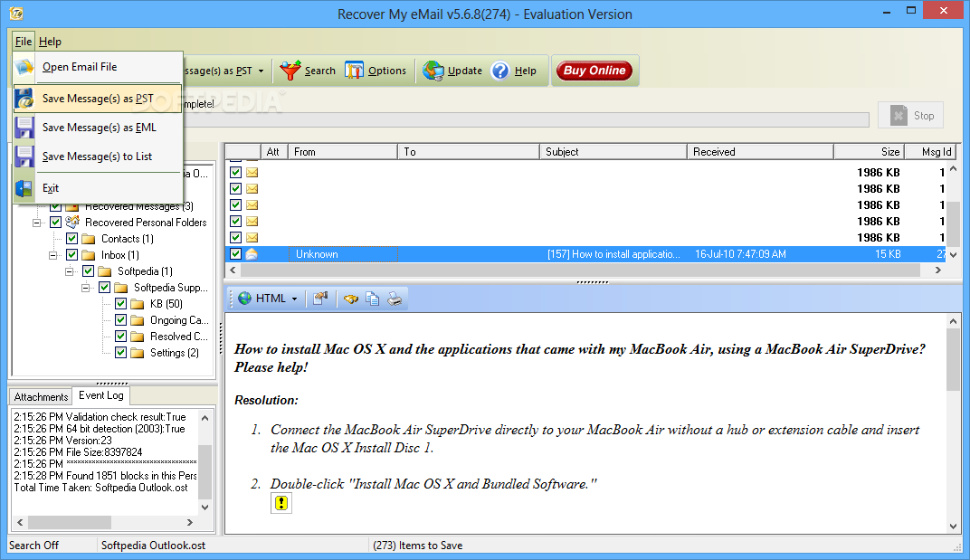Screen dimensions: 970x560
Task: Click the yellow warning icon in preview
Action: [x=281, y=503]
